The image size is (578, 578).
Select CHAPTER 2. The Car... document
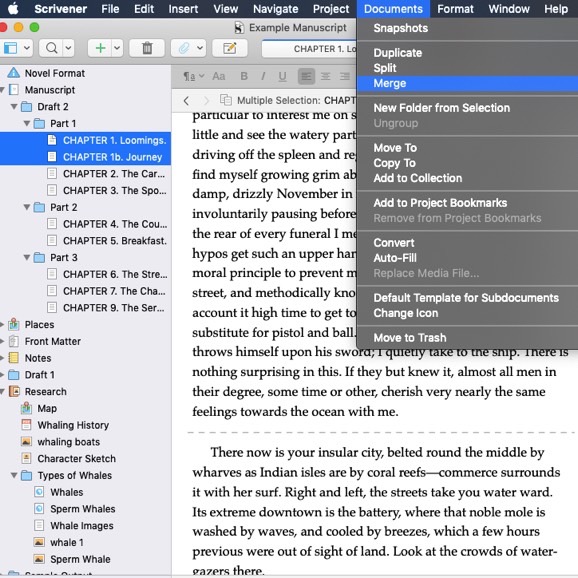point(85,174)
